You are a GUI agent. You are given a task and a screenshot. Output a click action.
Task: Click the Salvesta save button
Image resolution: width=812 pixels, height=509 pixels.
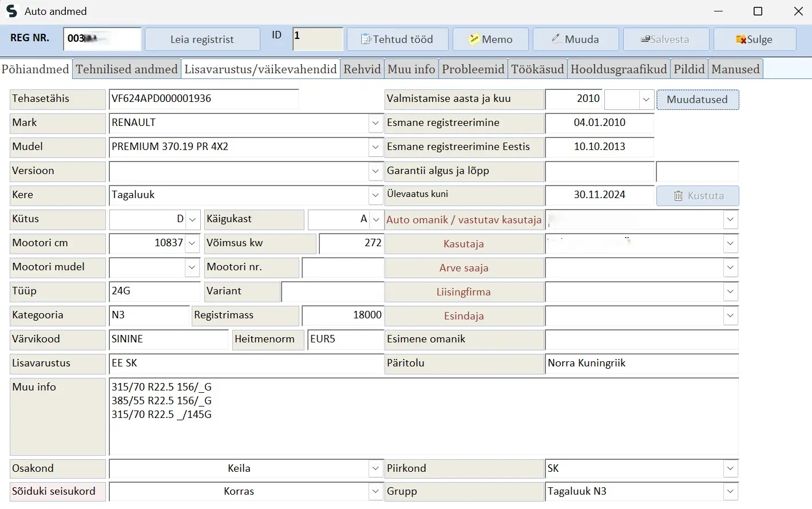[666, 40]
